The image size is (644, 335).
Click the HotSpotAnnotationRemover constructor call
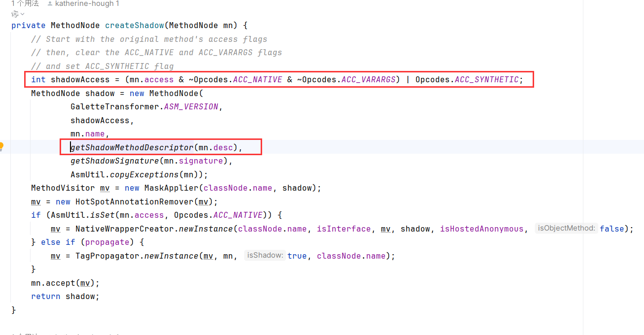click(x=135, y=201)
